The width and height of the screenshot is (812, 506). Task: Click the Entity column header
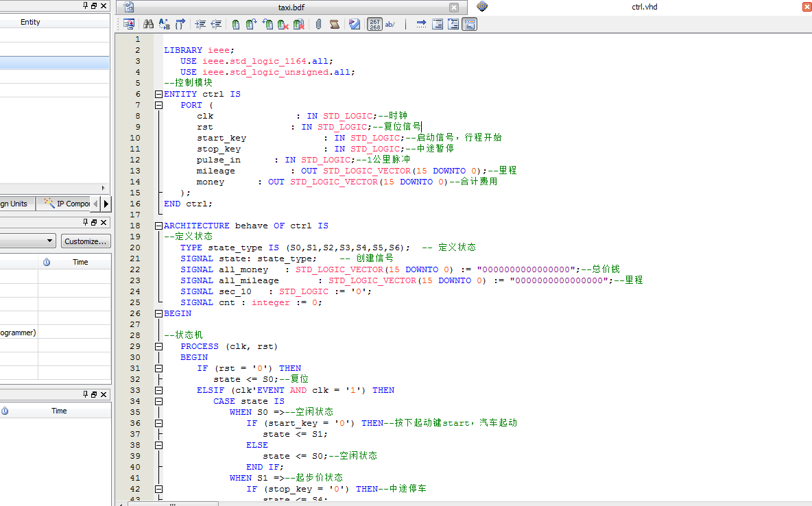30,22
